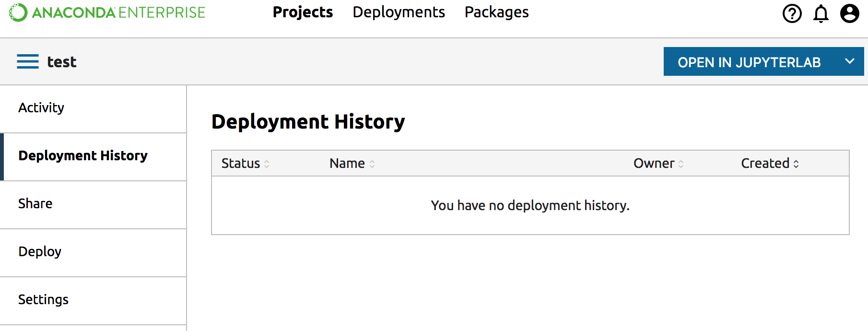Open the user account profile icon
Viewport: 868px width, 331px height.
[849, 13]
